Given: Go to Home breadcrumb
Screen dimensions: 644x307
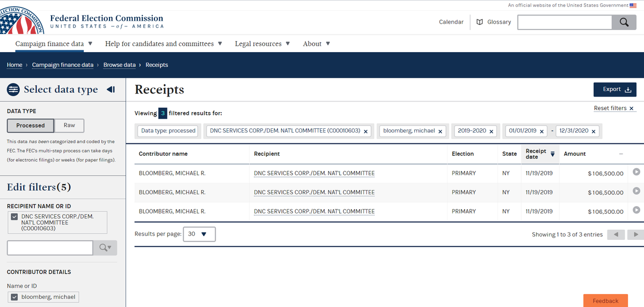Looking at the screenshot, I should (x=14, y=65).
